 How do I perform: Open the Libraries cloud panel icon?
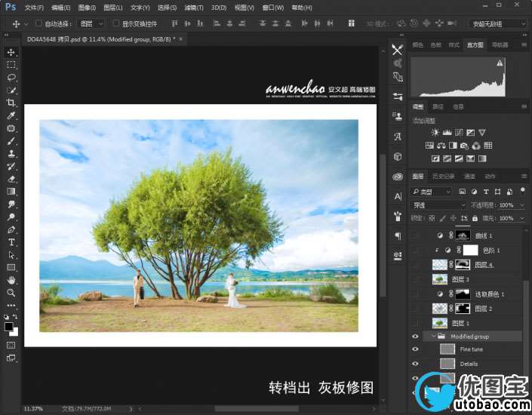[398, 177]
